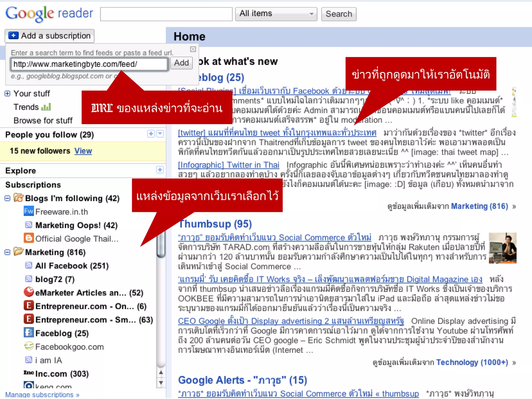The height and width of the screenshot is (399, 532).
Task: Click the feed URL input field
Action: point(89,64)
